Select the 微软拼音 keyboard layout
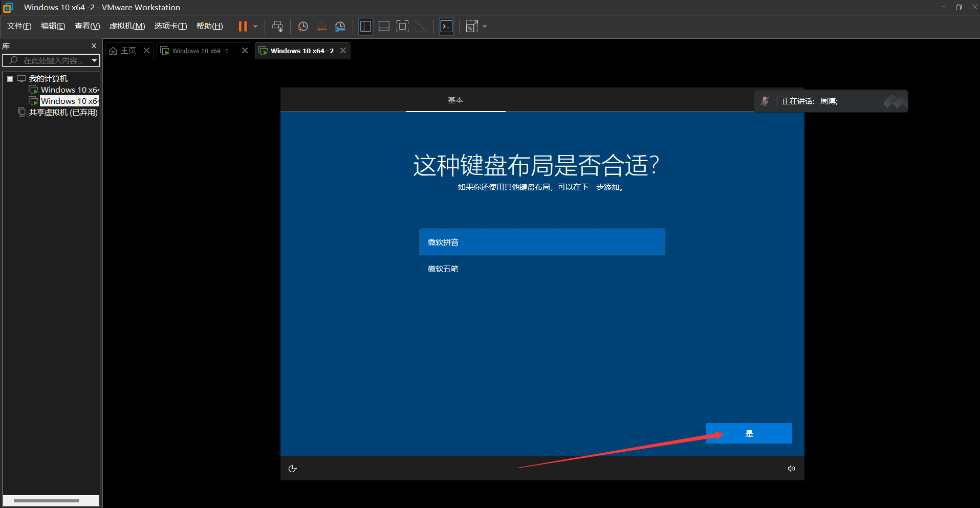Screen dimensions: 980x508 (x=542, y=242)
